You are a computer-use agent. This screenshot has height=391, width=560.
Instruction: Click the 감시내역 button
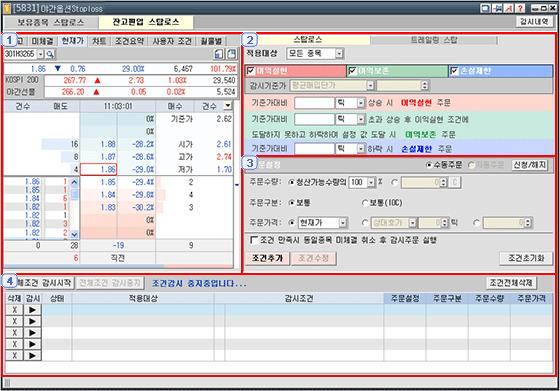point(534,22)
